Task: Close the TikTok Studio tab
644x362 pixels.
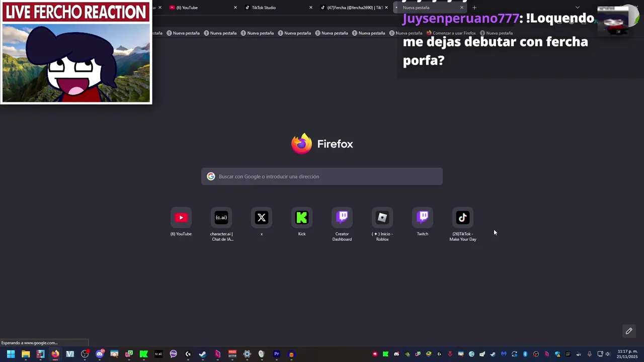Action: tap(311, 8)
